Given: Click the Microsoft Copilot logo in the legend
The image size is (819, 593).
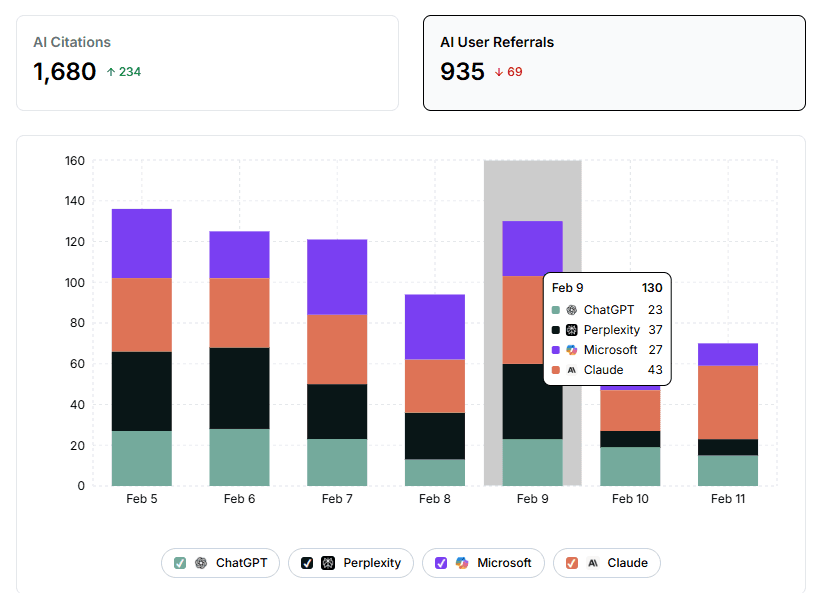Looking at the screenshot, I should click(x=462, y=563).
